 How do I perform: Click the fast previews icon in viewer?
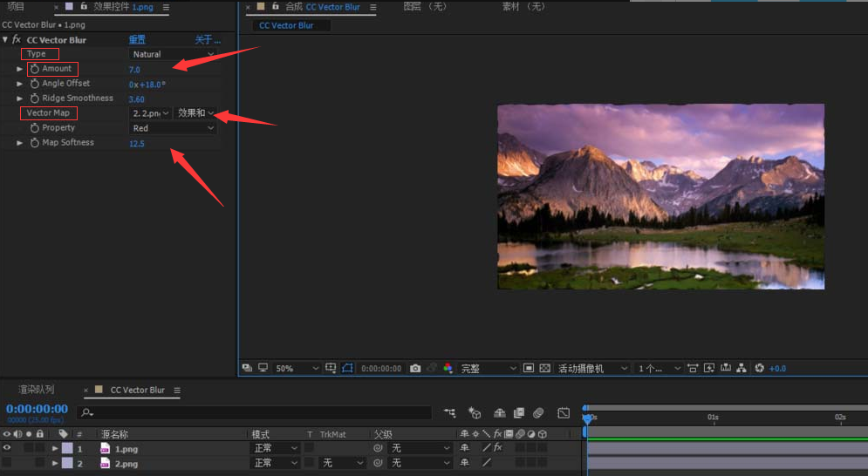(x=709, y=368)
